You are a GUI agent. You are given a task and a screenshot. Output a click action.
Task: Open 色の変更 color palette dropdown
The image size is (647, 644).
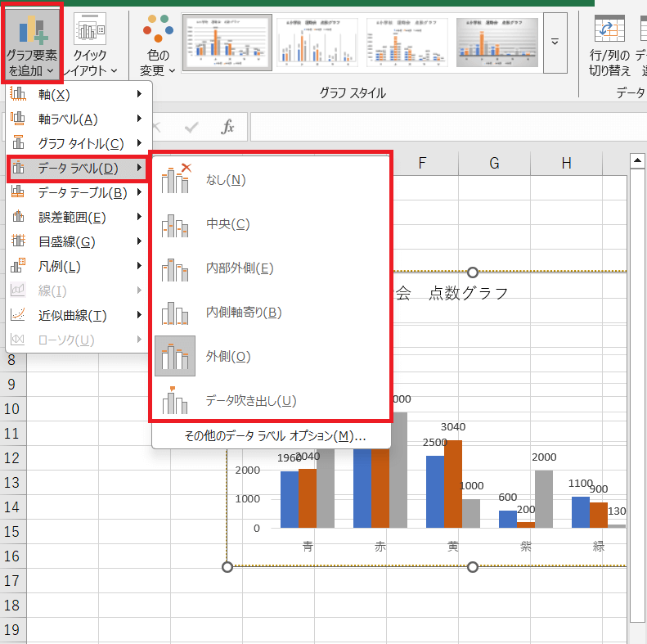[157, 43]
